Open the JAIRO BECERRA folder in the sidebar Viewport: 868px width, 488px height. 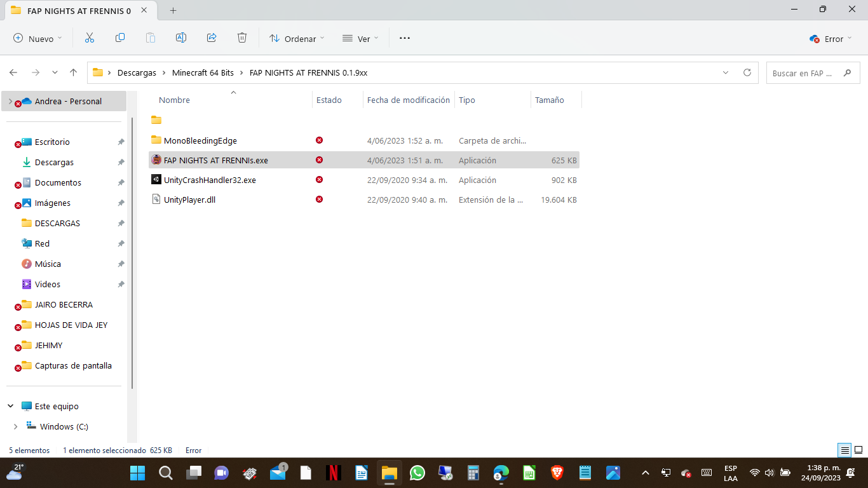click(64, 304)
